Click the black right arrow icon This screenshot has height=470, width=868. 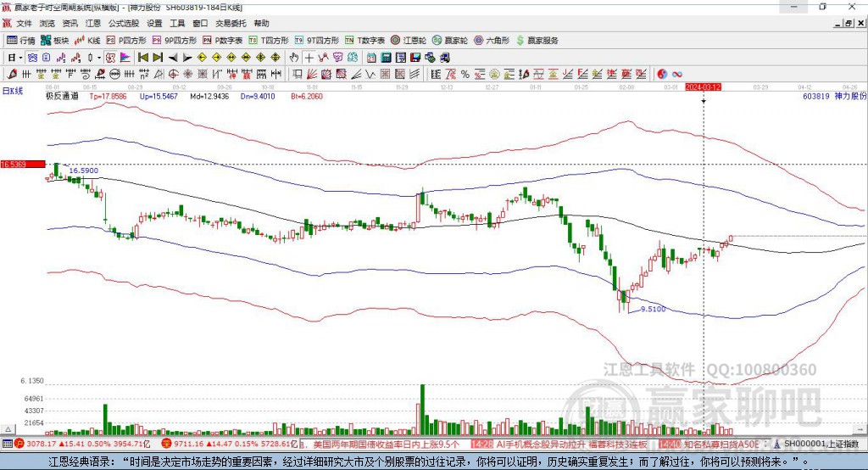point(187,58)
